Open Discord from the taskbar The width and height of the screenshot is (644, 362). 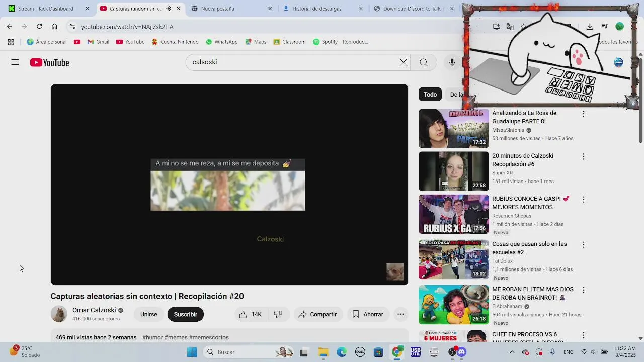point(462,352)
